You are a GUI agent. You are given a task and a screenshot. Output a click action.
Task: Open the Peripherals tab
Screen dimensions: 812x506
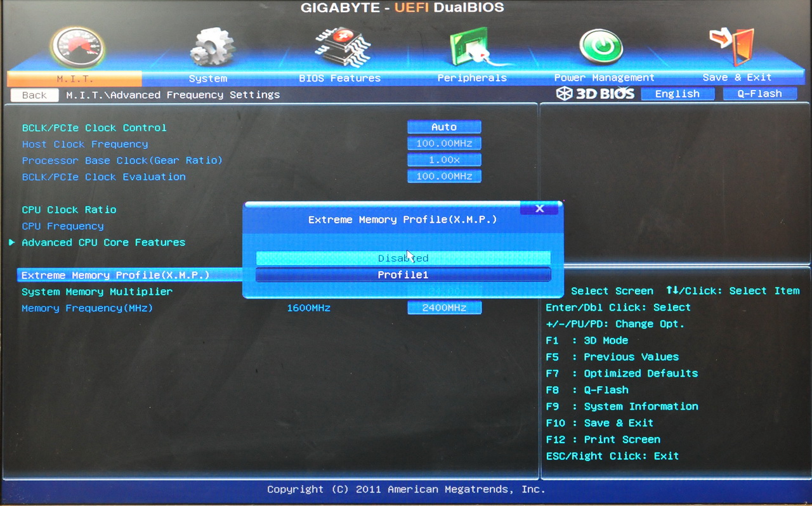472,78
